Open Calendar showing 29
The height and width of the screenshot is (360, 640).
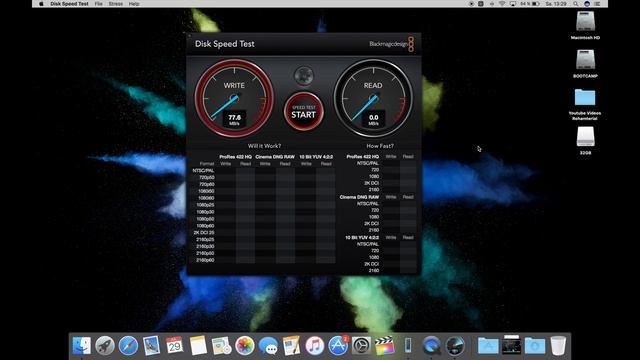pos(175,346)
